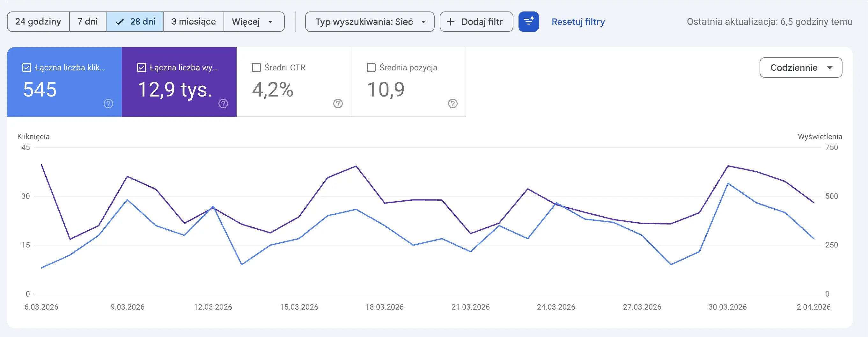Click the Dodaj filtr button
868x337 pixels.
tap(476, 22)
